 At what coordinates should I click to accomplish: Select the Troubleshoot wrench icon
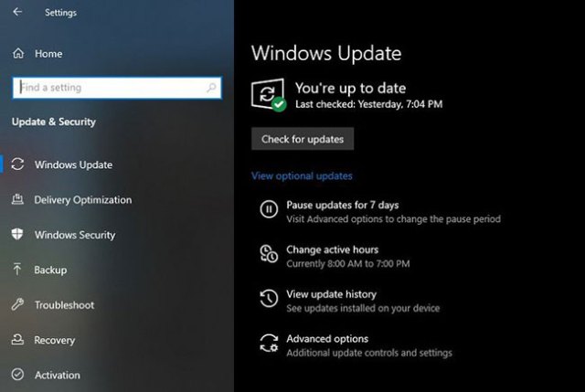pyautogui.click(x=17, y=304)
